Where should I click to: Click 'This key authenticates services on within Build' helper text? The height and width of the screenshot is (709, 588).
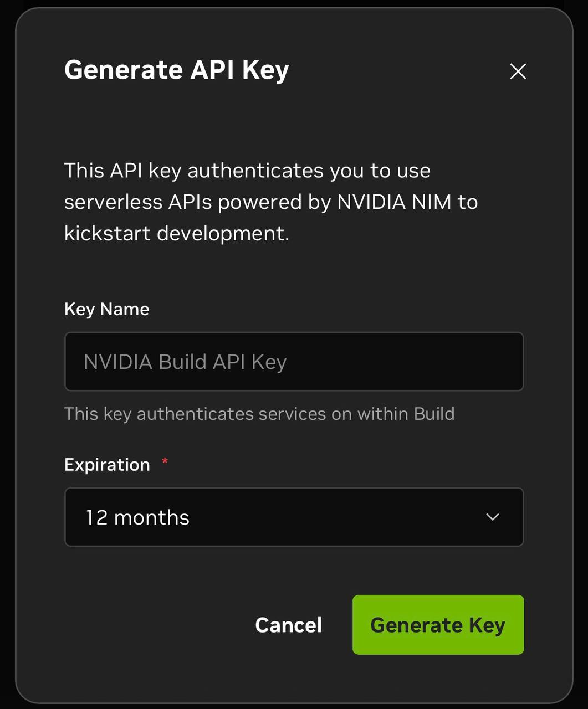click(259, 414)
